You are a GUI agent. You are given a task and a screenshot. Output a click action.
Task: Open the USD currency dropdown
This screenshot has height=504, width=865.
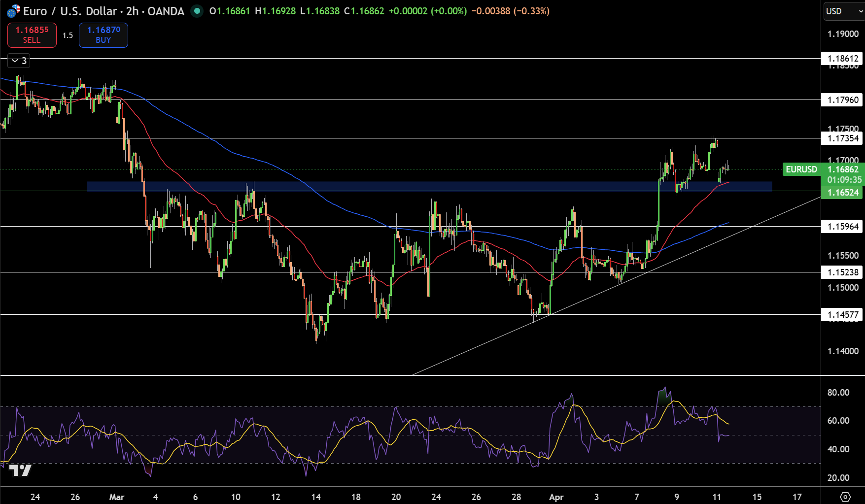844,11
